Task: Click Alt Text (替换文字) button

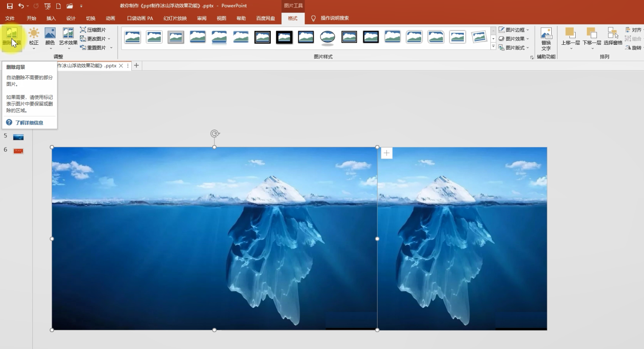Action: click(546, 39)
